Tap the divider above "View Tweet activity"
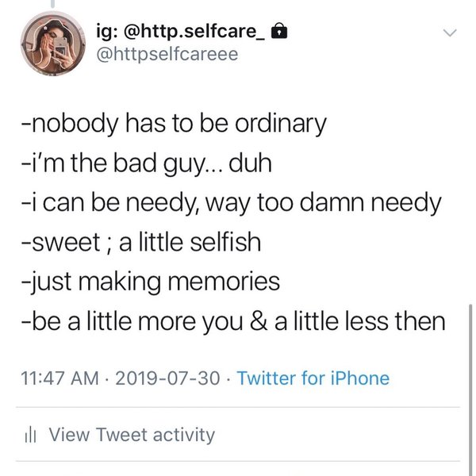Screen dimensions: 476x476 (238, 408)
